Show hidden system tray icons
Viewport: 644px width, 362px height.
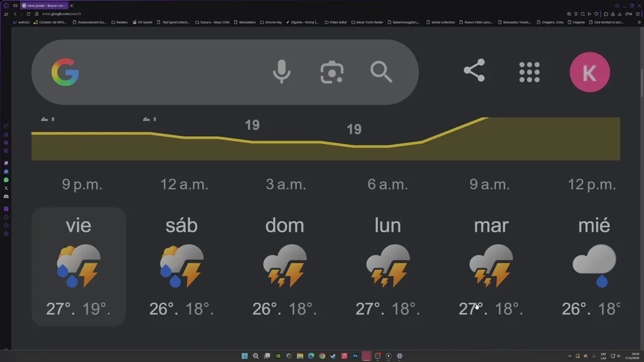point(570,356)
